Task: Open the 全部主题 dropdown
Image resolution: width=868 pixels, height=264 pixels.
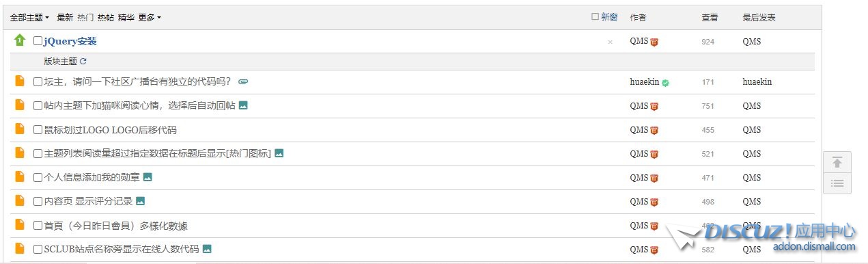Action: click(29, 18)
